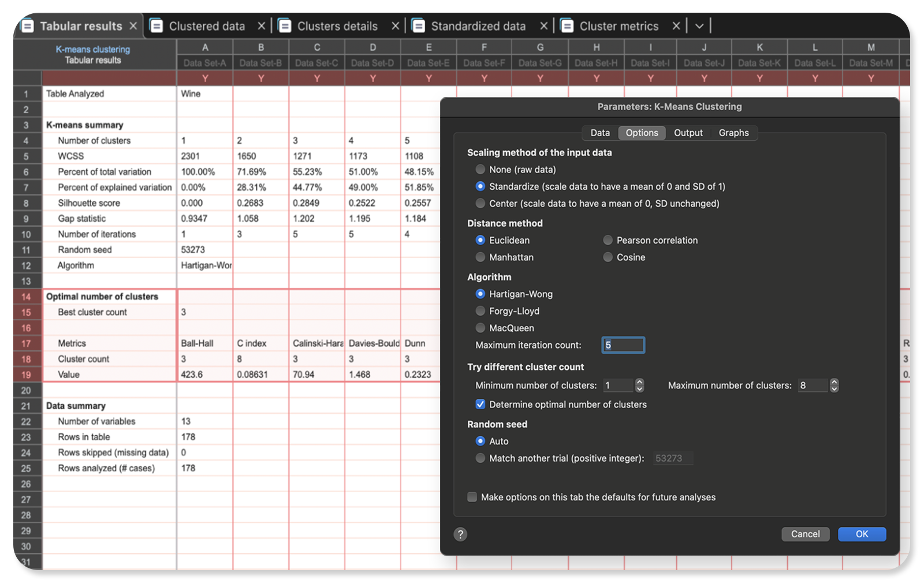The image size is (924, 584).
Task: Click the 'Rows analyzed (# cases)' row label
Action: (x=106, y=468)
